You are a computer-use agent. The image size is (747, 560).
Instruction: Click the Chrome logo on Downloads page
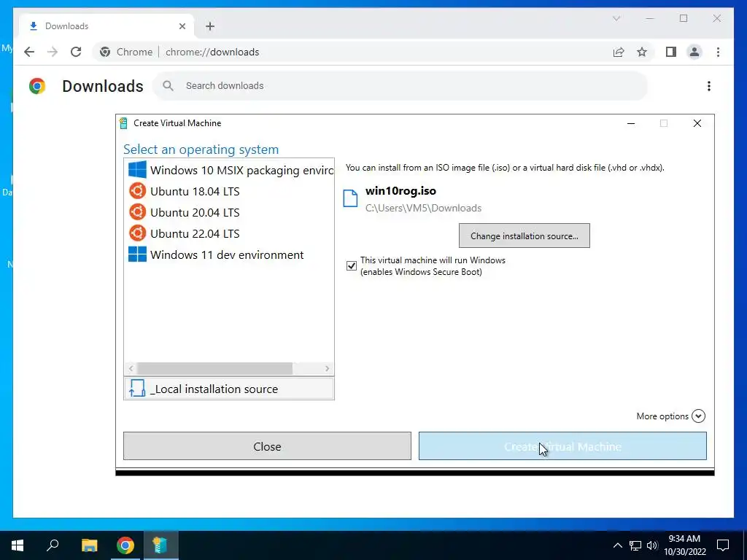tap(37, 86)
